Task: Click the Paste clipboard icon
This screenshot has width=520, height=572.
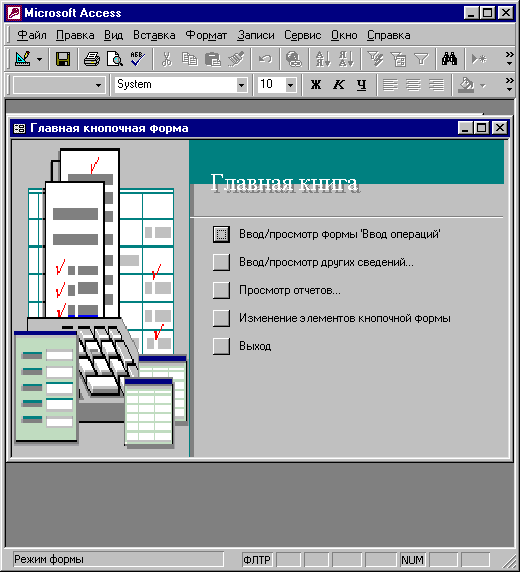Action: point(213,59)
